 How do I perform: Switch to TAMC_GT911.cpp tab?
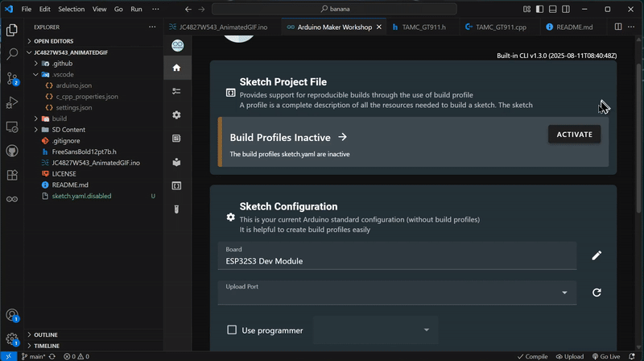pyautogui.click(x=498, y=27)
